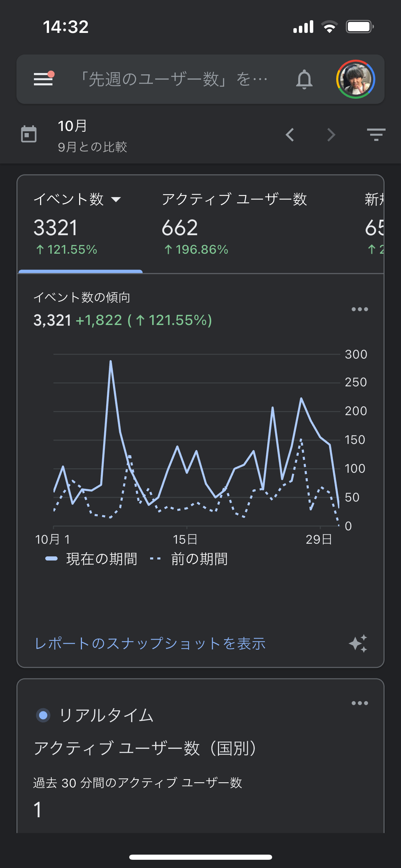Go to previous month with left chevron

coord(290,135)
